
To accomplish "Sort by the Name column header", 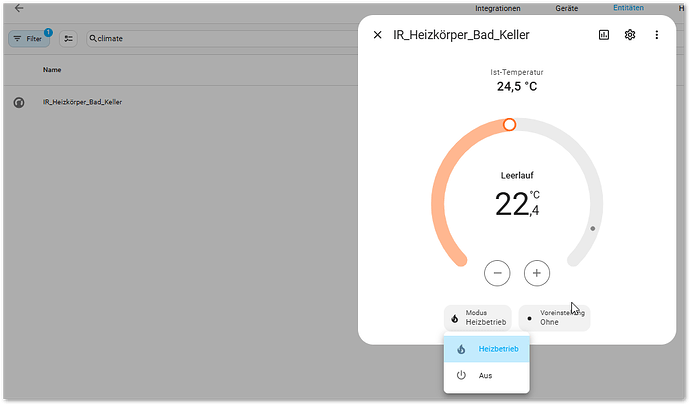I will tap(52, 70).
